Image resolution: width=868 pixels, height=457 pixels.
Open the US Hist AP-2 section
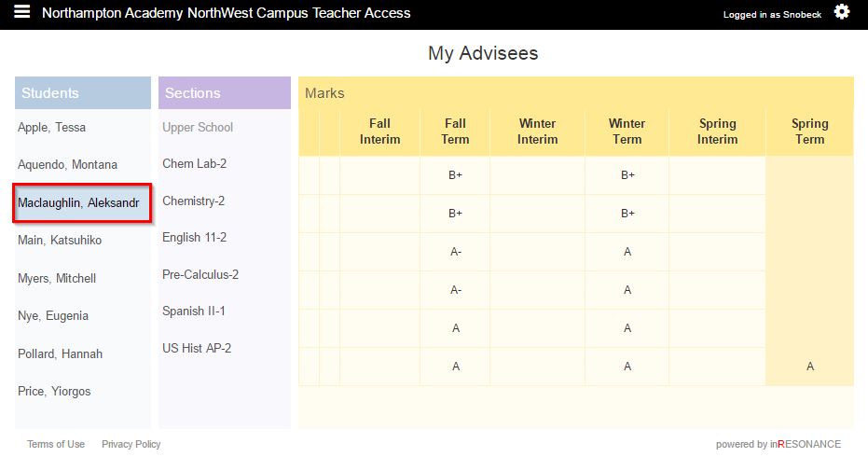[197, 349]
